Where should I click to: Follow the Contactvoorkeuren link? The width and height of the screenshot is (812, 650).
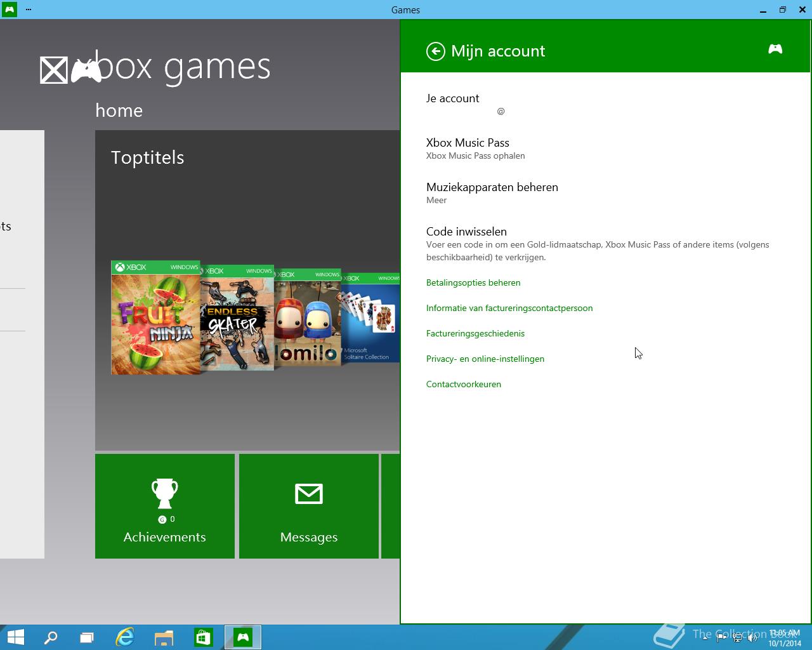(x=464, y=384)
